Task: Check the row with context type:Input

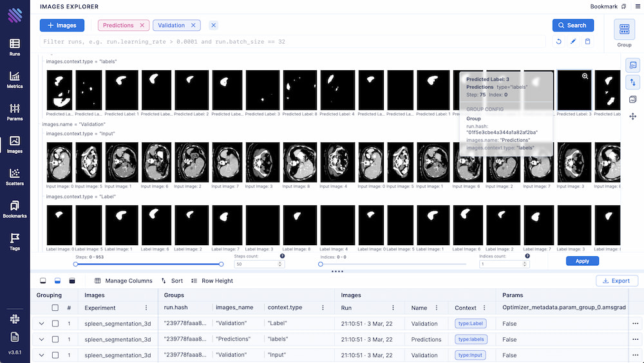Action: point(55,355)
